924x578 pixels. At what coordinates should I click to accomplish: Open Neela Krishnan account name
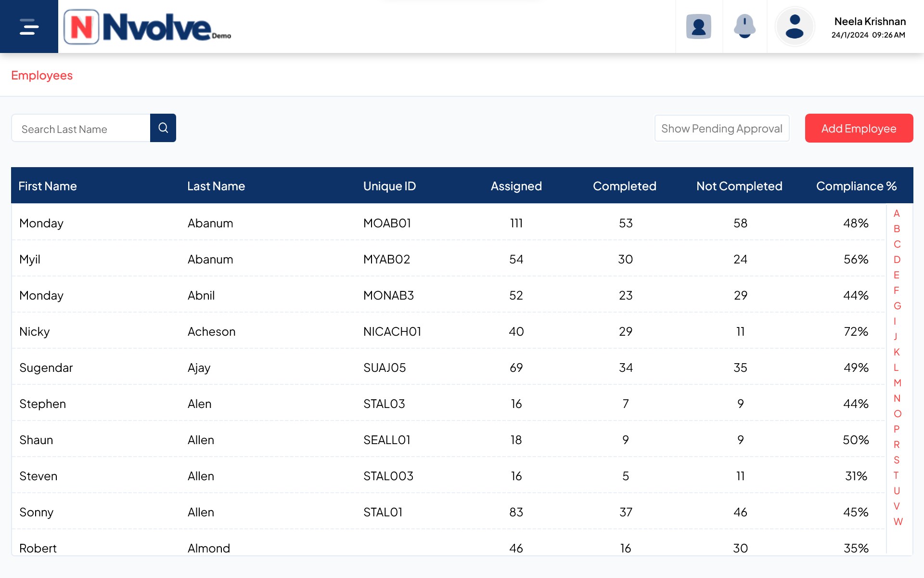coord(870,22)
